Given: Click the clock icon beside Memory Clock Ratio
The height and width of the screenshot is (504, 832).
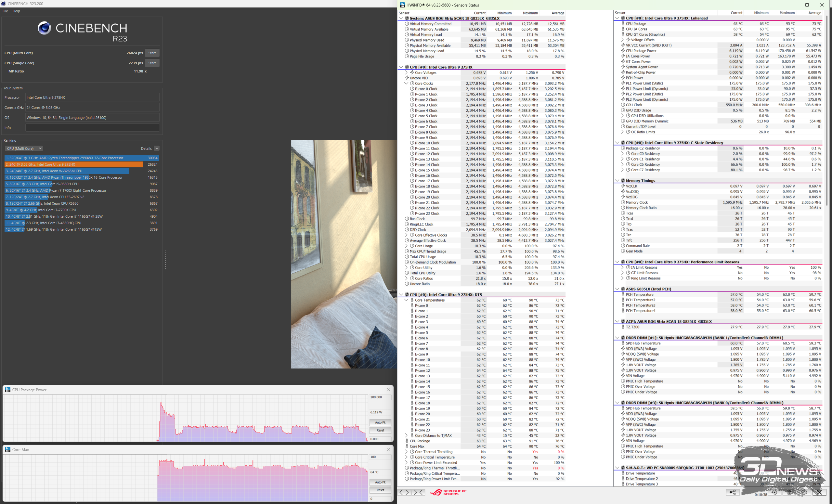Looking at the screenshot, I should 623,208.
